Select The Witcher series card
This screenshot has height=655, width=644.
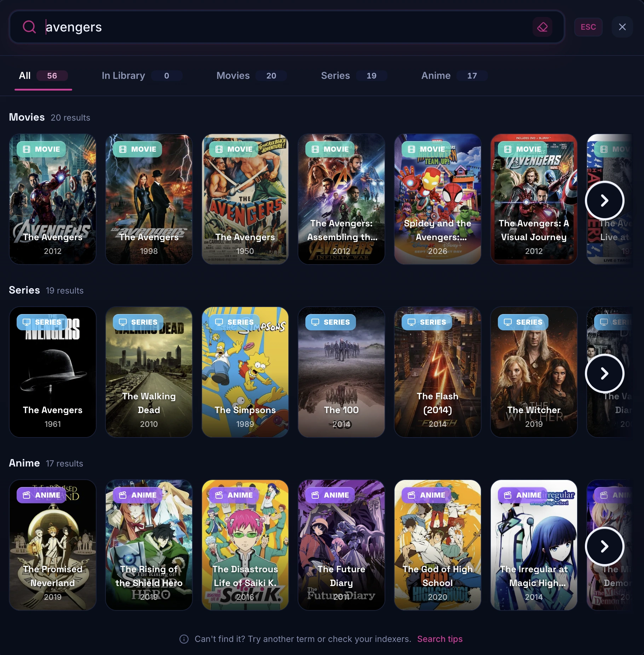(534, 372)
